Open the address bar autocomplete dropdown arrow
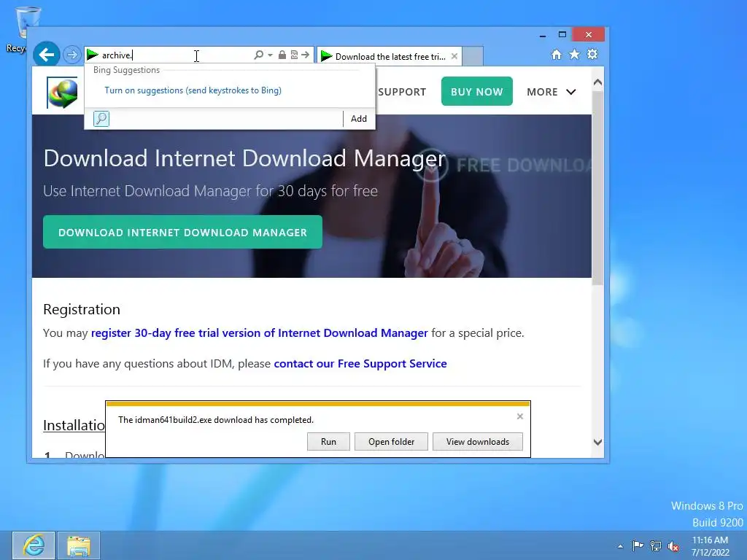747x560 pixels. (270, 55)
